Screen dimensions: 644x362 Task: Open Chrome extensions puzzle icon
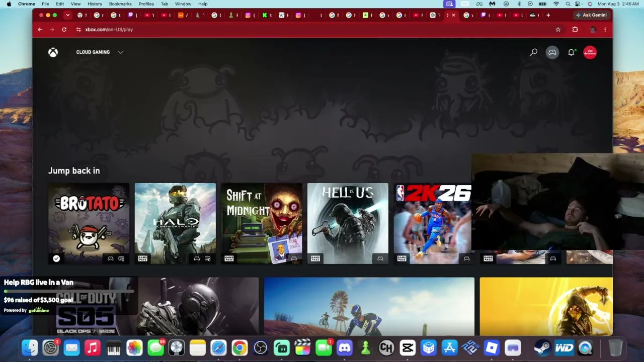[x=575, y=30]
